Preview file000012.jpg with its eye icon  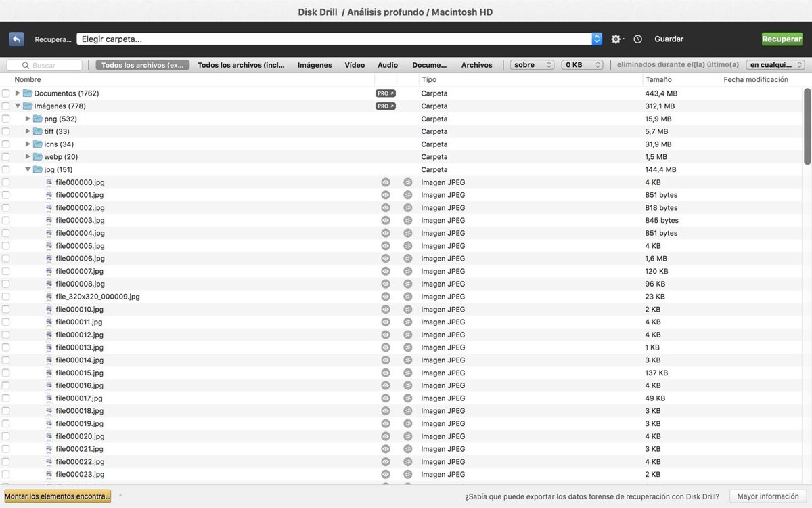pyautogui.click(x=386, y=335)
